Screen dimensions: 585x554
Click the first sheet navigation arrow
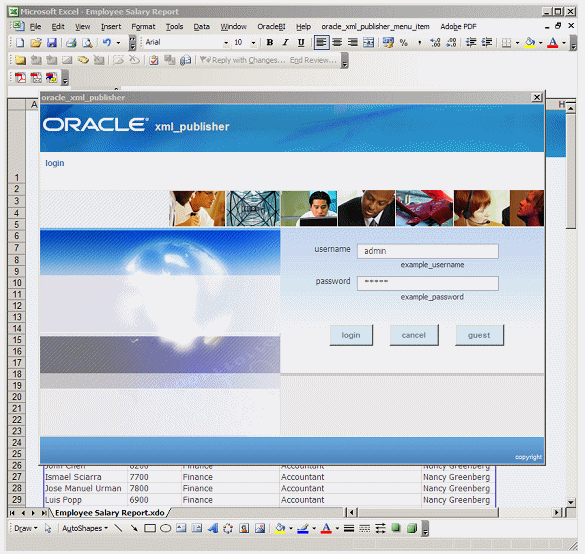[12, 513]
